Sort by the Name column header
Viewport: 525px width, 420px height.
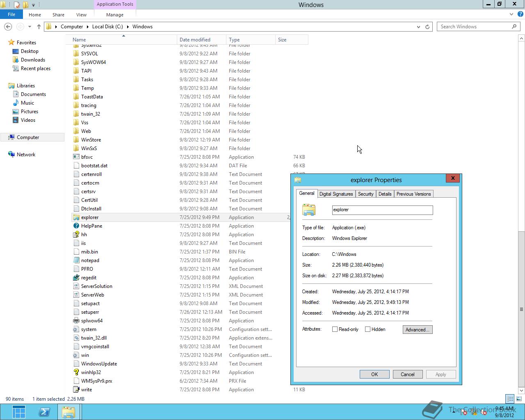[x=123, y=40]
